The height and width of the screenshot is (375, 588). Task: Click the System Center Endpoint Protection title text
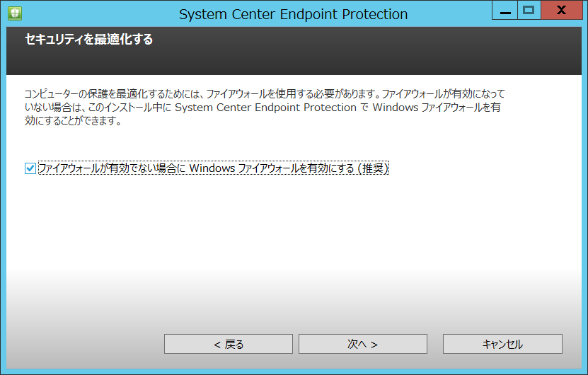point(293,14)
